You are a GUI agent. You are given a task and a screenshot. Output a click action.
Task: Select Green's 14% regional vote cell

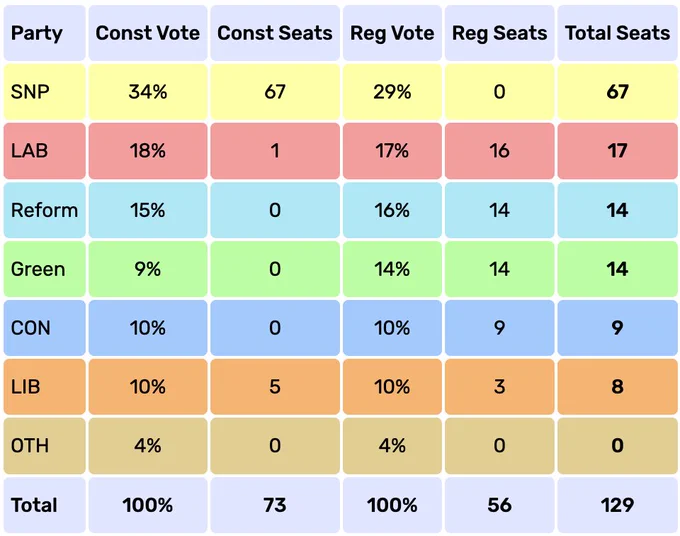(392, 269)
